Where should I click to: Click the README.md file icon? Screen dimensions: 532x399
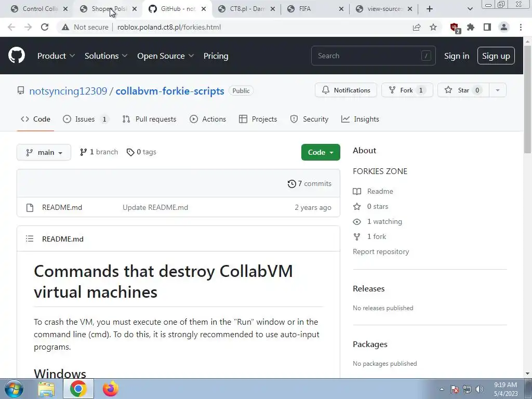(30, 208)
